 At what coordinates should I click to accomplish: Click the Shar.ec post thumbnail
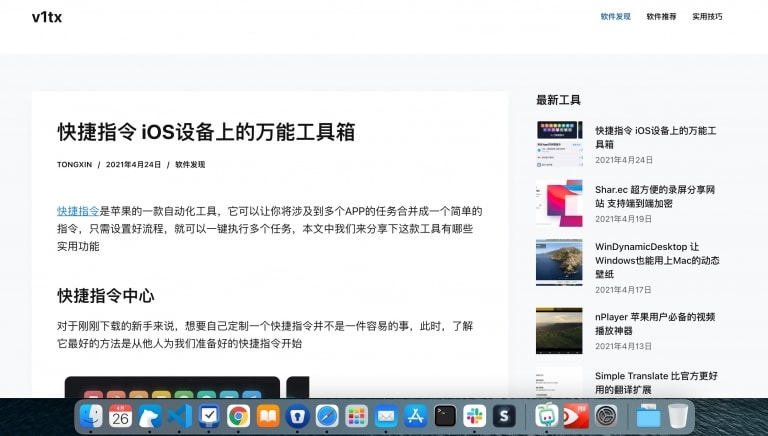pos(559,203)
